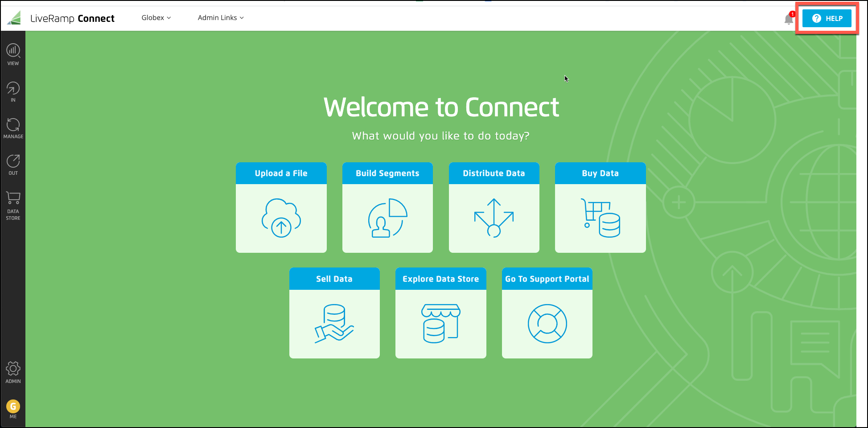Image resolution: width=868 pixels, height=428 pixels.
Task: Expand the Globex account dropdown
Action: (156, 18)
